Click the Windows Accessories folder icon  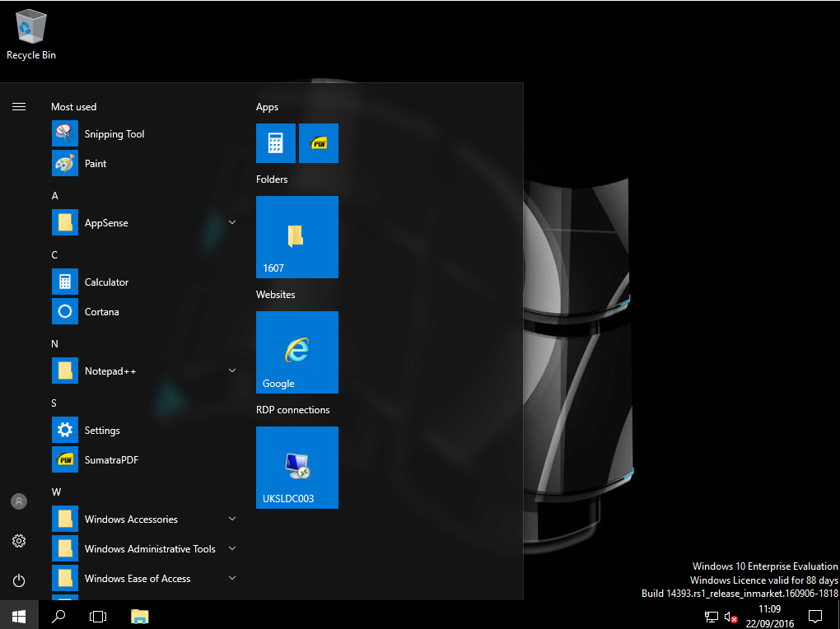click(65, 519)
